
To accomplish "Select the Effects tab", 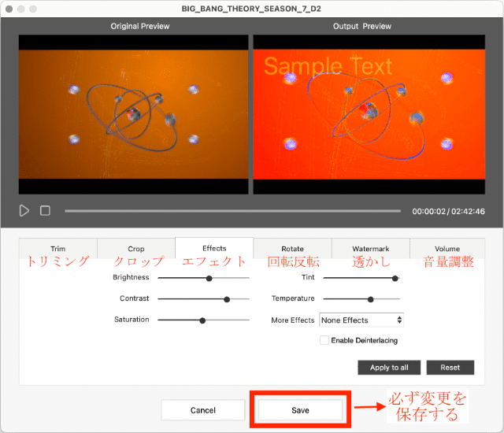I will coord(214,248).
